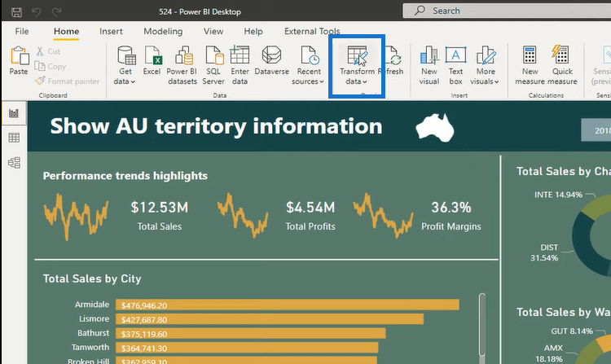Click the Undo arrow icon
The image size is (611, 364).
36,11
